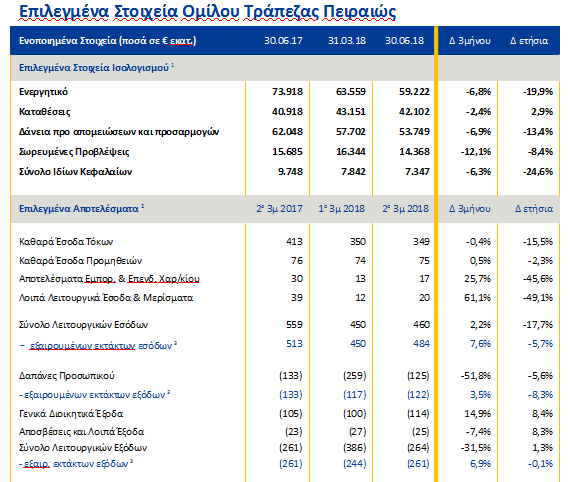Screen dimensions: 571x482
Task: Select the total operating expenses value (386)
Action: [x=354, y=448]
